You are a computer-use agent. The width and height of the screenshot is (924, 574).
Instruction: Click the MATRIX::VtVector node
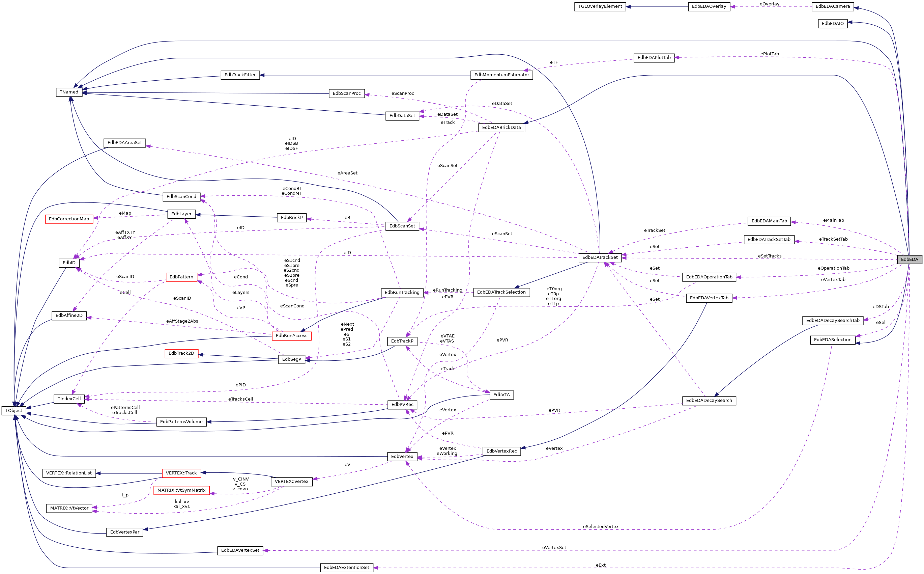pos(69,508)
